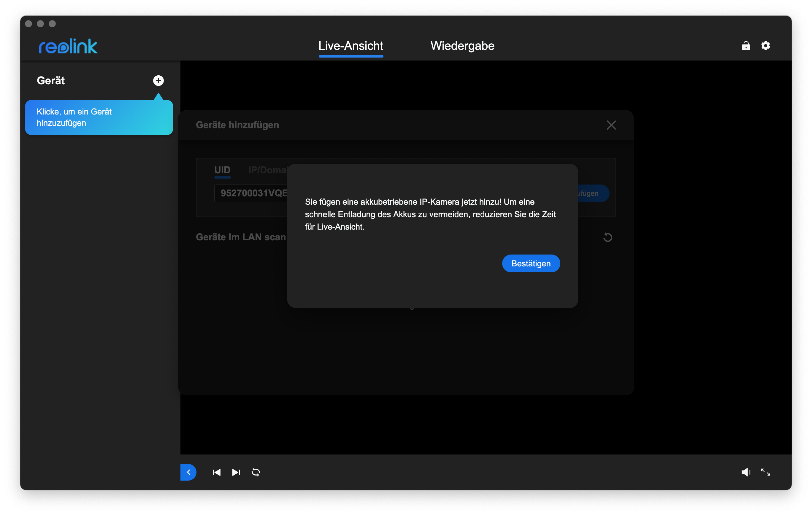Go to next camera page
The image size is (812, 515).
click(236, 472)
